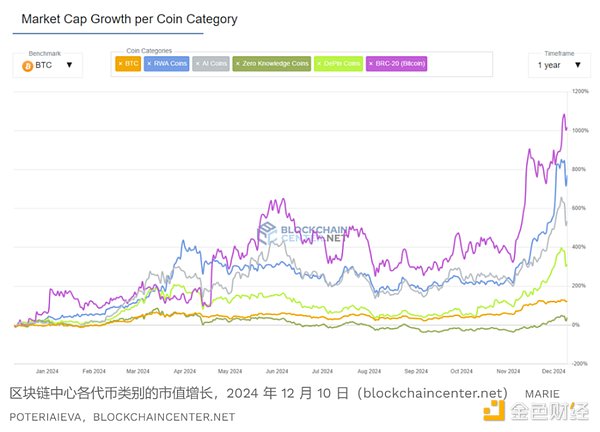Click the Dec 2024 x-axis label
This screenshot has height=432, width=600.
point(554,371)
